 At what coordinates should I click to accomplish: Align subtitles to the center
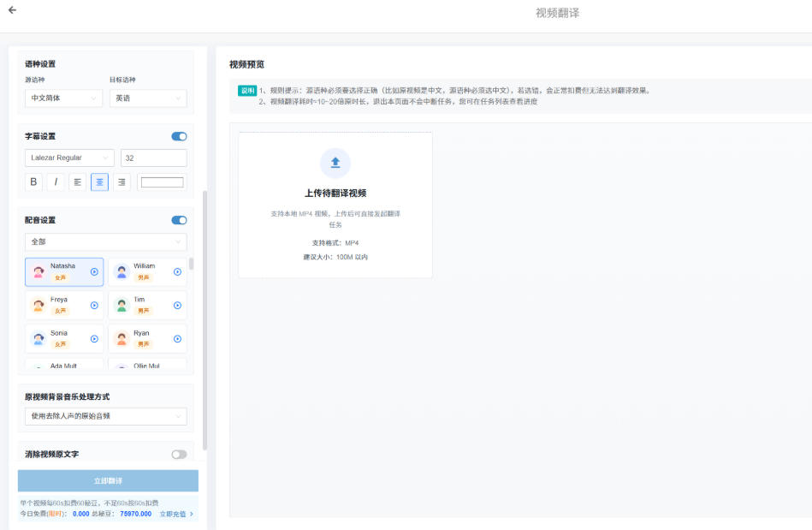coord(99,182)
